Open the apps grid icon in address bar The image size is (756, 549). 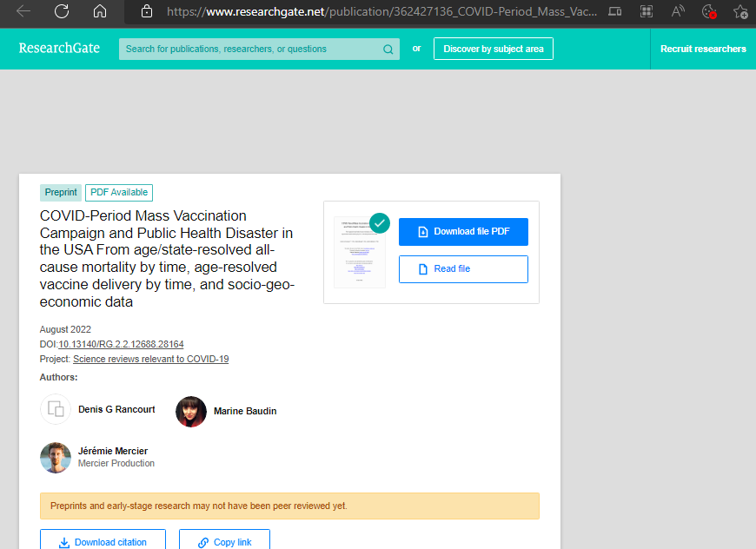point(646,11)
